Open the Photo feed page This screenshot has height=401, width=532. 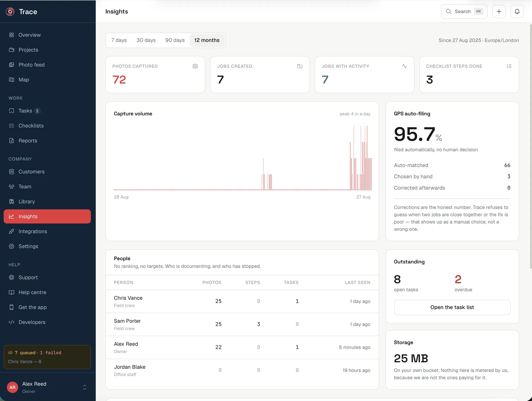(47, 65)
